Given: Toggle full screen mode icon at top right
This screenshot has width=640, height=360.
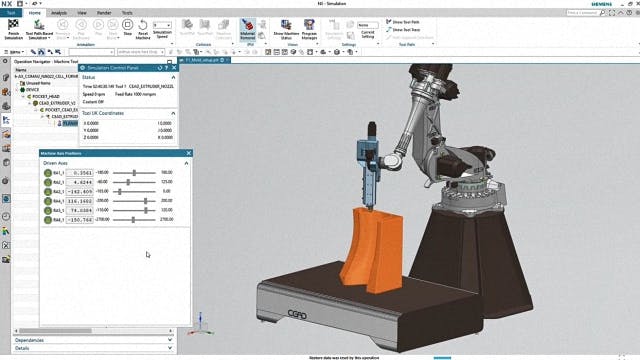Looking at the screenshot, I should tap(612, 13).
